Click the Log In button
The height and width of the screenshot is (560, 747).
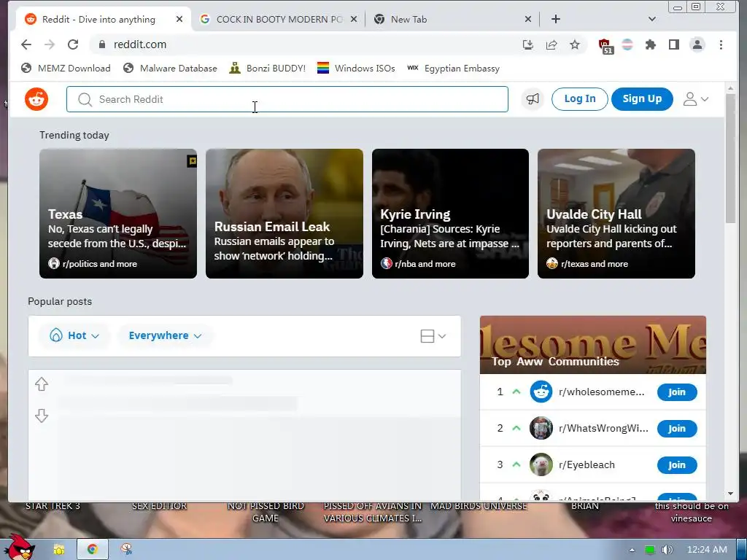pos(580,99)
